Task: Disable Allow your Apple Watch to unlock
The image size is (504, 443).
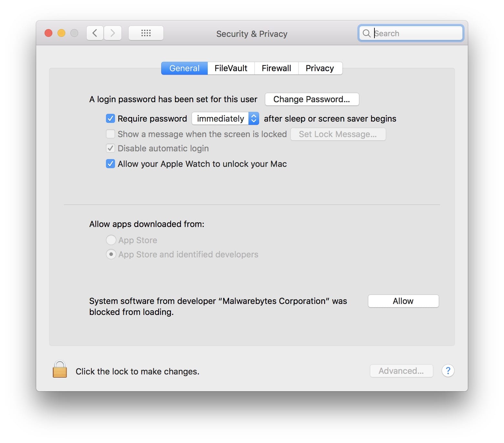Action: click(110, 164)
